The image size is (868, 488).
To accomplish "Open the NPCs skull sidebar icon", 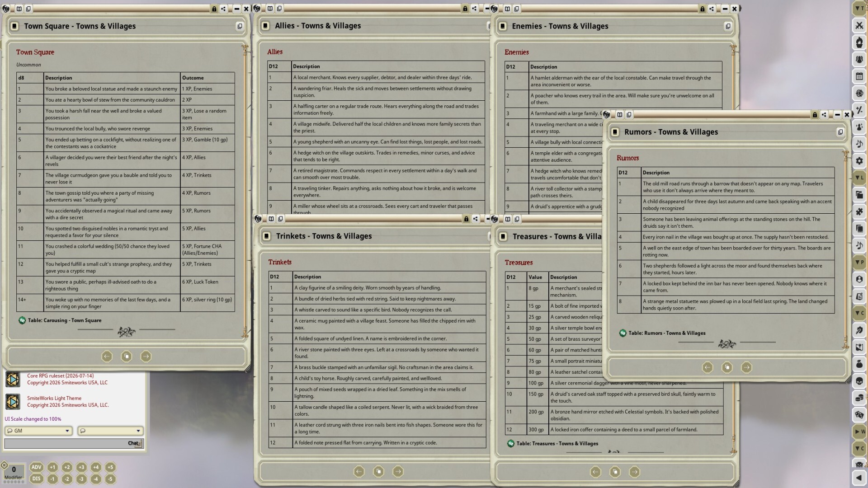I will coord(859,381).
